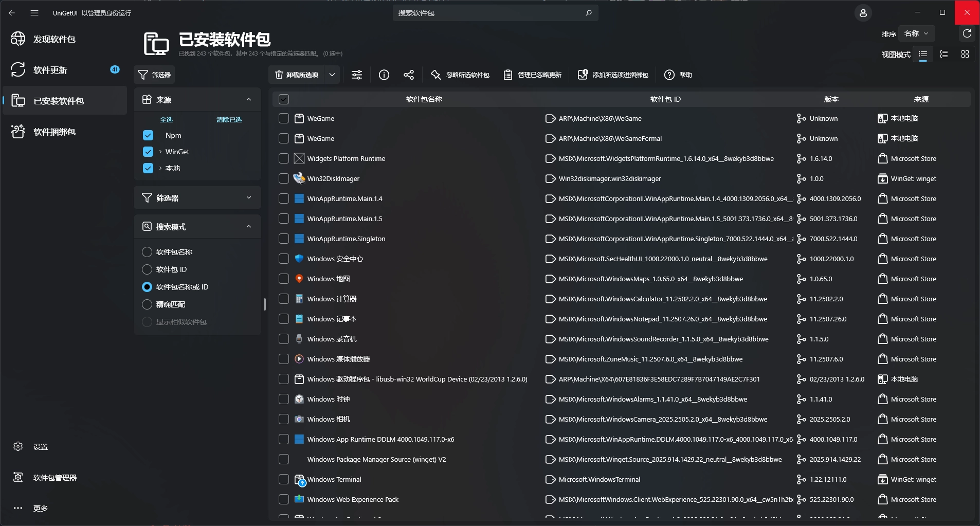The height and width of the screenshot is (526, 980).
Task: Click the hamburger navigation menu icon
Action: point(34,13)
